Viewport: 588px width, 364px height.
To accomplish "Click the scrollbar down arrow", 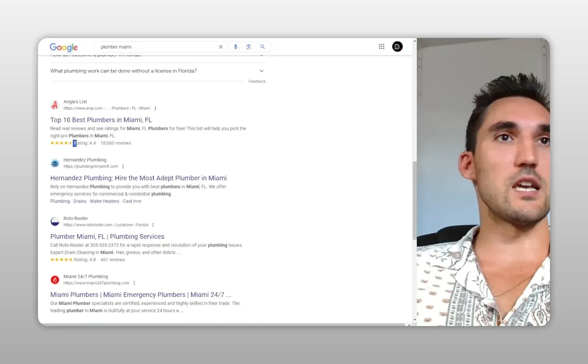I will (414, 320).
